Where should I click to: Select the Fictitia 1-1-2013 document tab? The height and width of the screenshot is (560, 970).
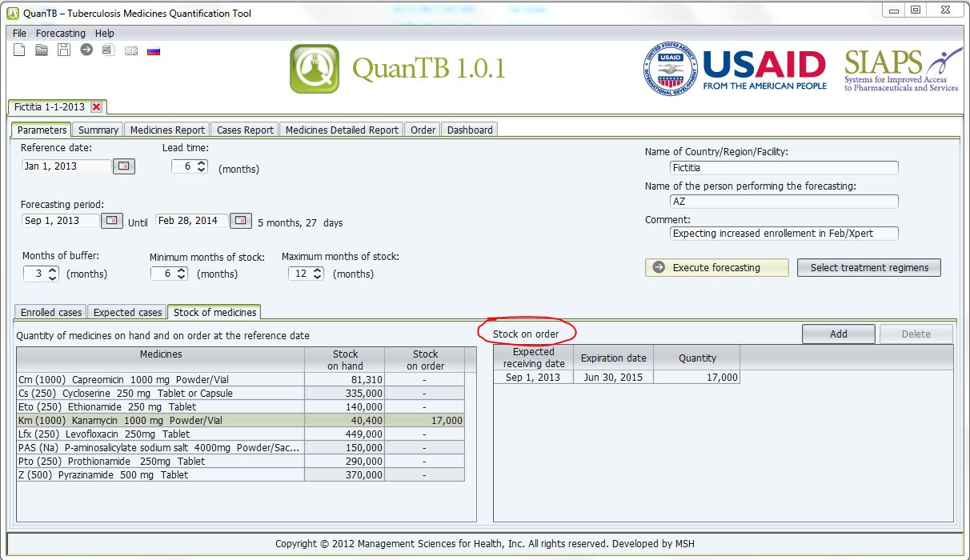pos(56,107)
